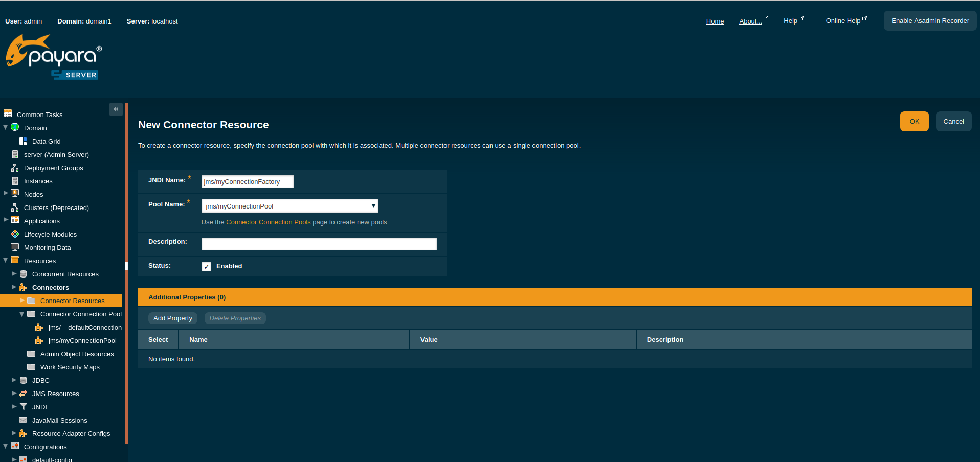Expand the JMS Resources node
Viewport: 980px width, 462px height.
(x=14, y=394)
